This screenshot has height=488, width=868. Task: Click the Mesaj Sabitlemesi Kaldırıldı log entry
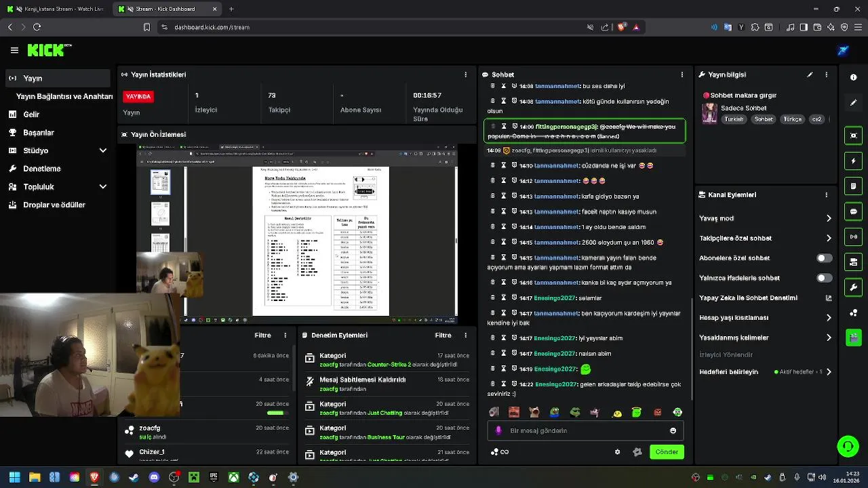[x=385, y=384]
